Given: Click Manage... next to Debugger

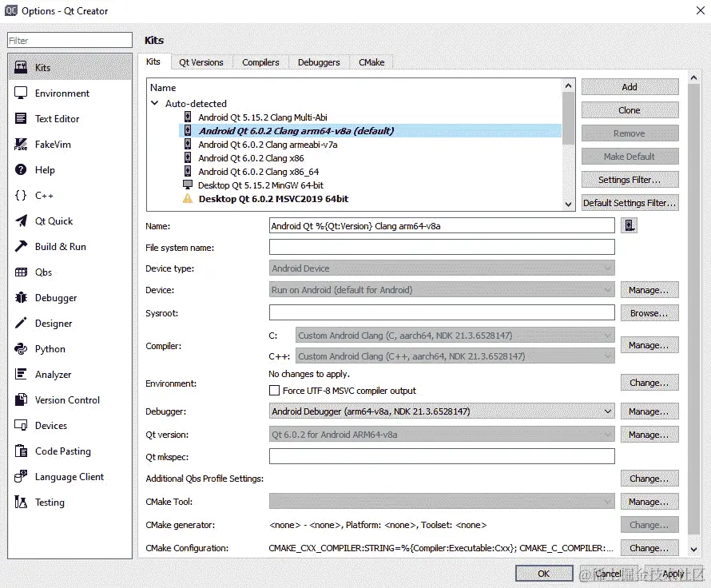Looking at the screenshot, I should click(649, 411).
